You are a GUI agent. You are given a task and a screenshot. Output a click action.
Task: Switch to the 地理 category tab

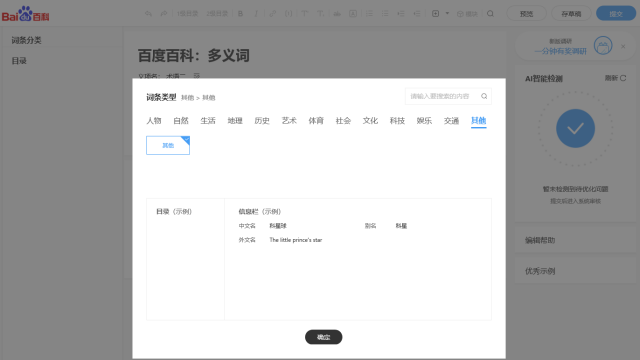(235, 121)
